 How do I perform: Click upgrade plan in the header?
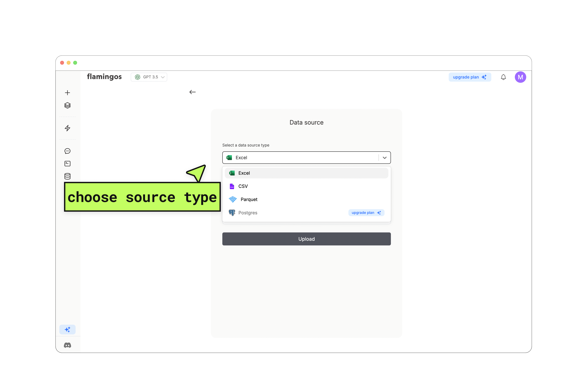pyautogui.click(x=469, y=77)
